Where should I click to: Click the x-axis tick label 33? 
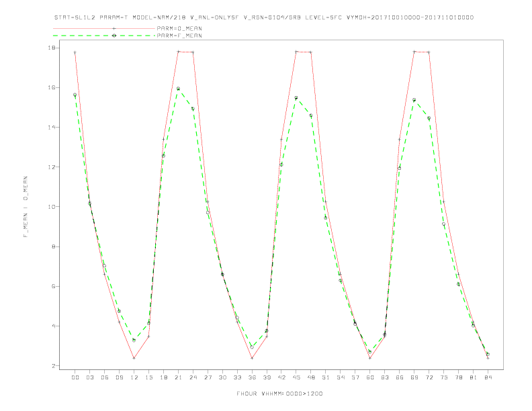click(x=237, y=377)
